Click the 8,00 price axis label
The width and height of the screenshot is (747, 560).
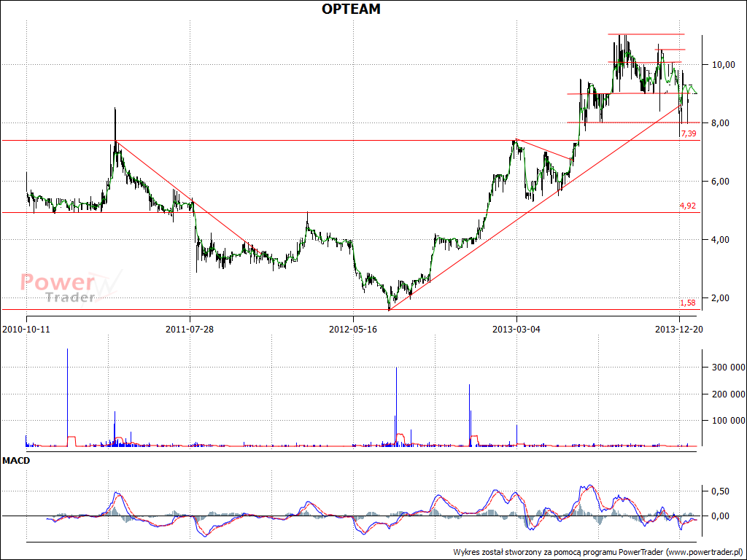(x=720, y=122)
